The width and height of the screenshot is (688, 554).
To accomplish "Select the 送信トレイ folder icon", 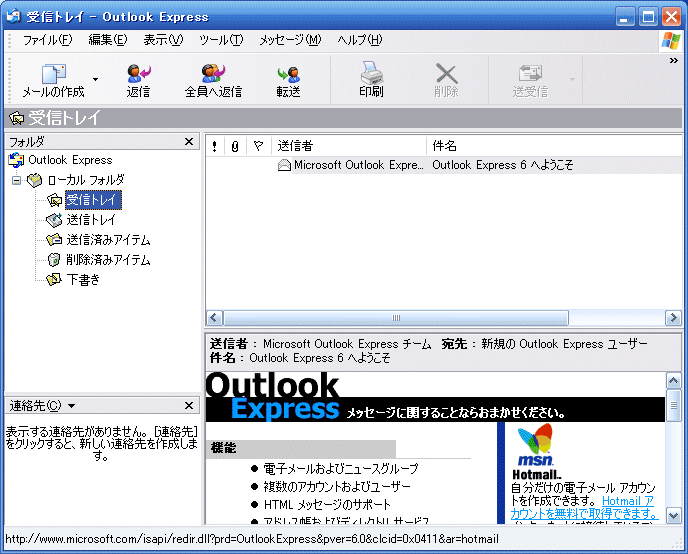I will [54, 220].
